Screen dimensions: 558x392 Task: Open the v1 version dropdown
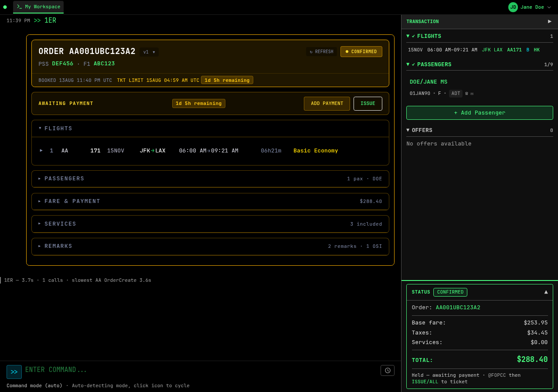point(149,52)
